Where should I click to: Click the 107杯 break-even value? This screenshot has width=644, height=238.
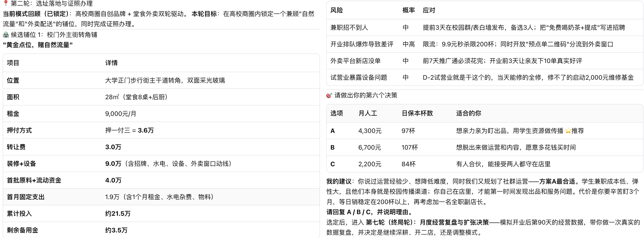410,147
